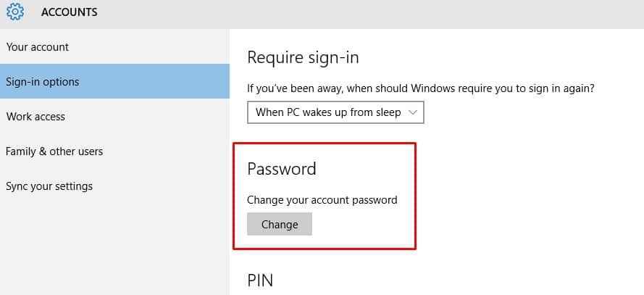
Task: Click the blank header bar right of ACCOUNTS
Action: [362, 12]
